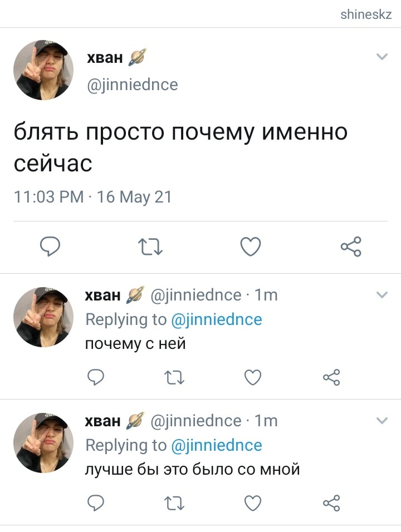
Task: Retweet 'лучше бы это было со мной' tweet
Action: pos(174,503)
